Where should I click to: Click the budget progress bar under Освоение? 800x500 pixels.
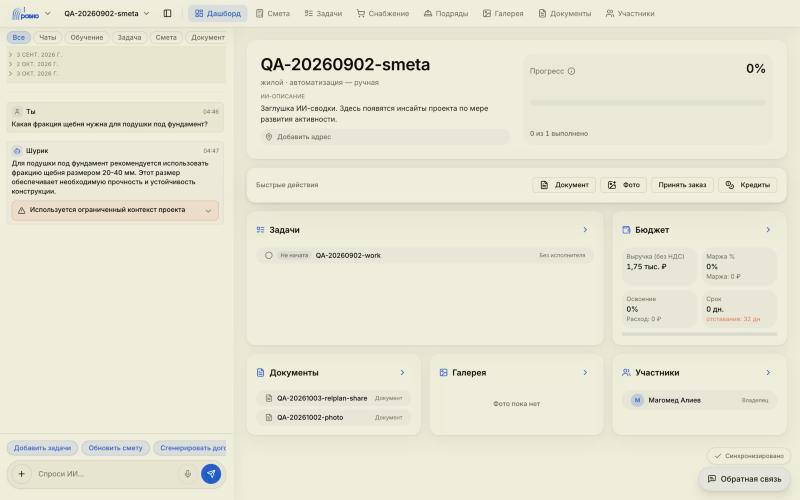(x=699, y=334)
